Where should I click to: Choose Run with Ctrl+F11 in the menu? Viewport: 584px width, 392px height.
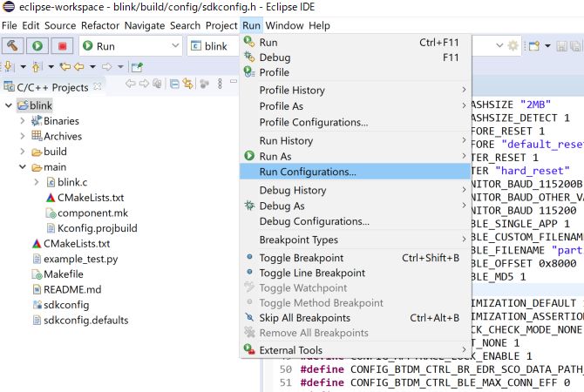[356, 43]
